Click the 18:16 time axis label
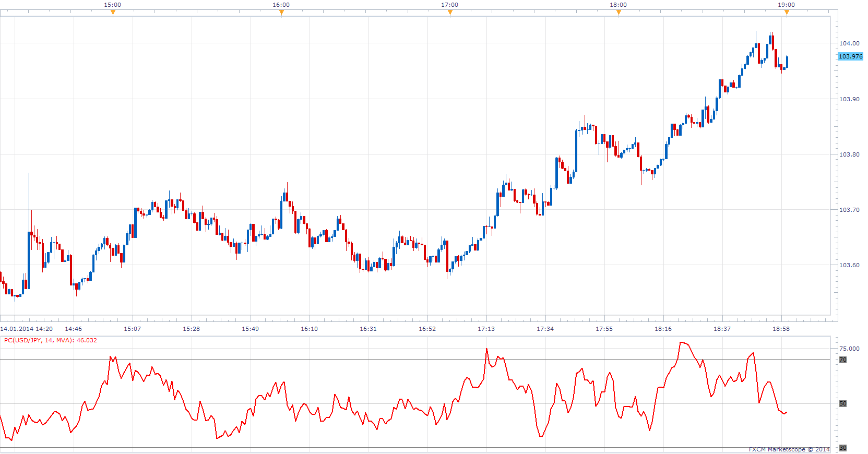Image resolution: width=868 pixels, height=454 pixels. pyautogui.click(x=663, y=329)
